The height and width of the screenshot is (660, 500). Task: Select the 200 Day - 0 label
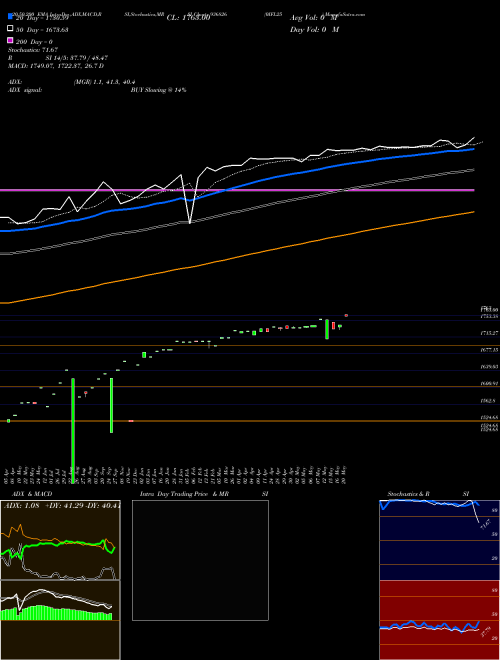[x=34, y=42]
